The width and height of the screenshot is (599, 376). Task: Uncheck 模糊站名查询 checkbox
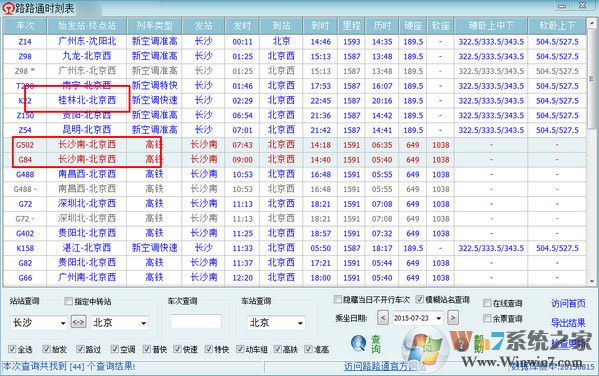coord(419,299)
